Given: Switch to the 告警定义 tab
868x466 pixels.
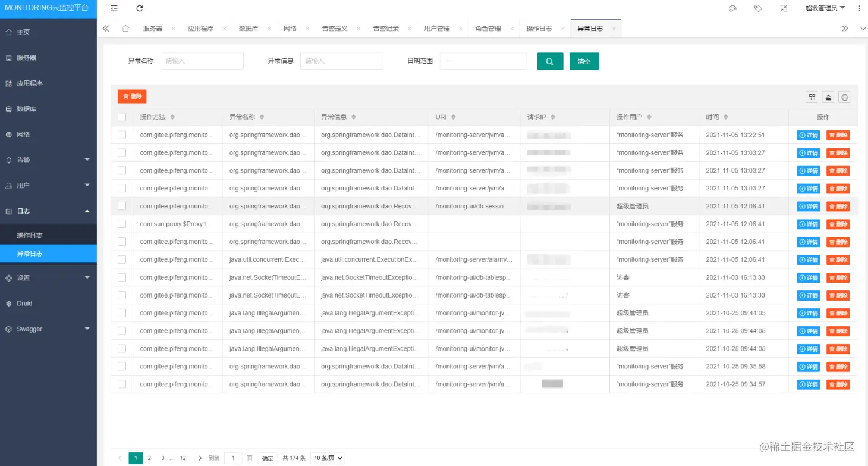Looking at the screenshot, I should pyautogui.click(x=334, y=29).
